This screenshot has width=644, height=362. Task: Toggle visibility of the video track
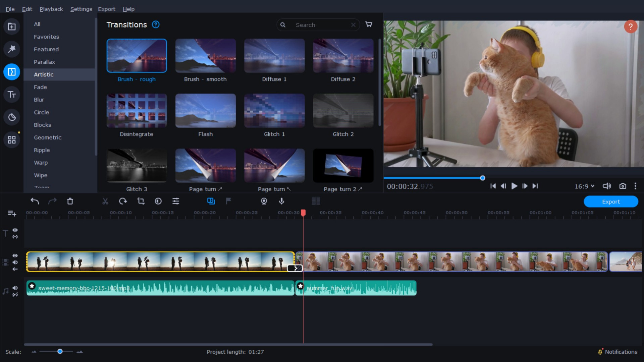[x=15, y=256]
